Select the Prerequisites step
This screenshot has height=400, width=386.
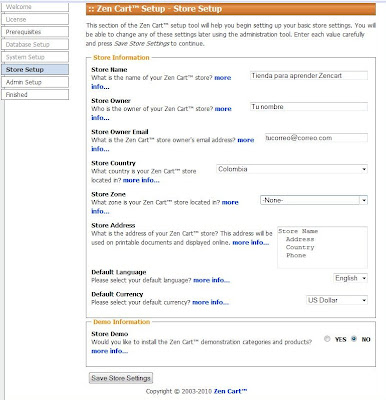(35, 32)
